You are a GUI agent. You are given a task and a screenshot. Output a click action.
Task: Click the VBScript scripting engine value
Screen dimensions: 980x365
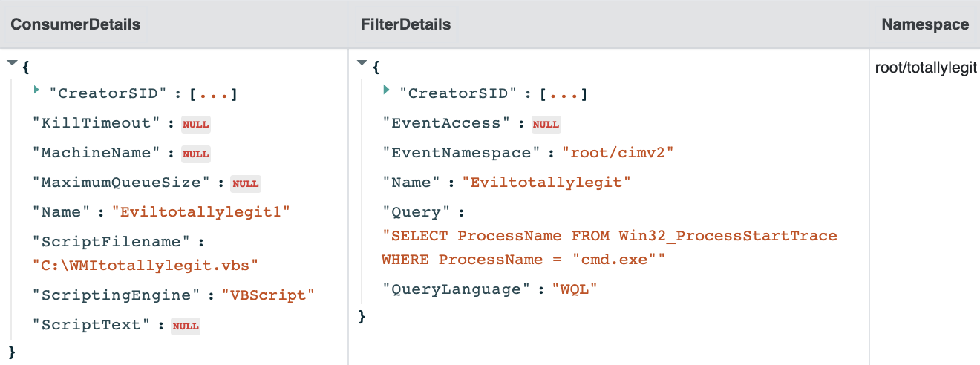pyautogui.click(x=268, y=295)
